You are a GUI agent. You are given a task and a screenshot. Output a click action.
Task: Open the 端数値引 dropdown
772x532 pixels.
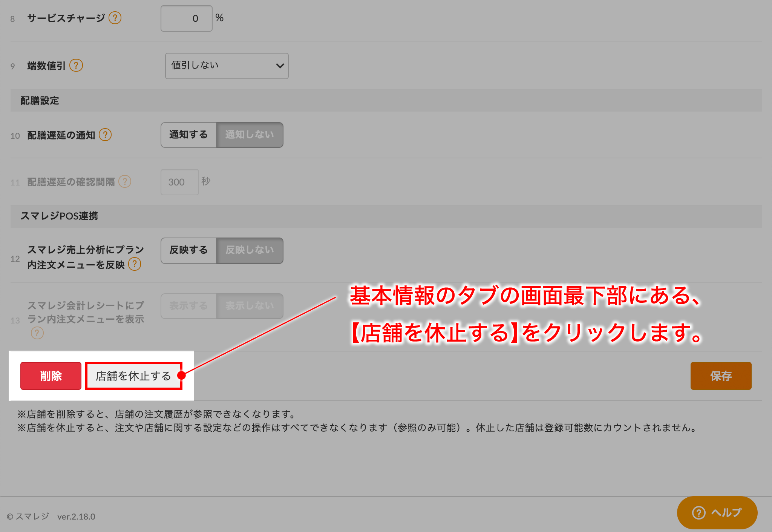226,66
